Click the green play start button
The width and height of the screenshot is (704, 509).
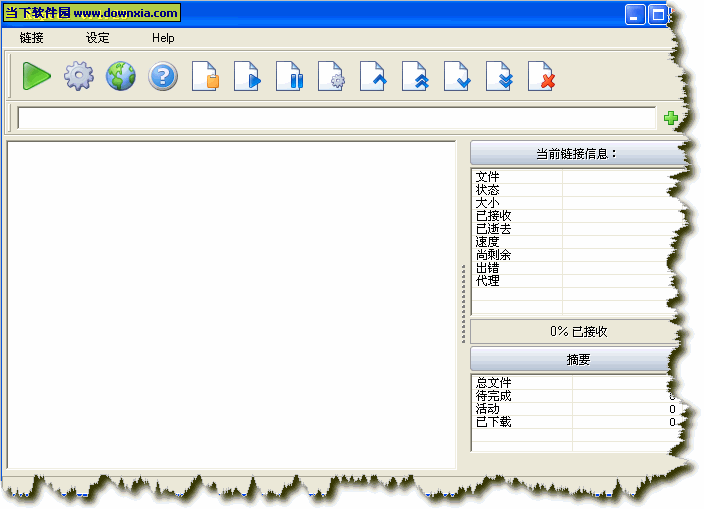[36, 76]
